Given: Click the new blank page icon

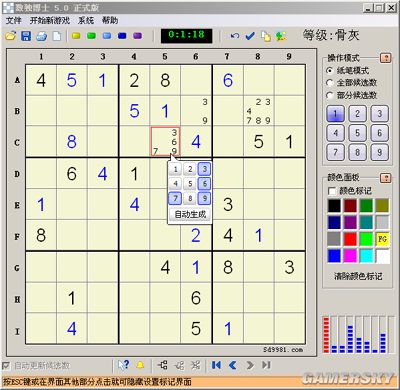Looking at the screenshot, I should 57,36.
